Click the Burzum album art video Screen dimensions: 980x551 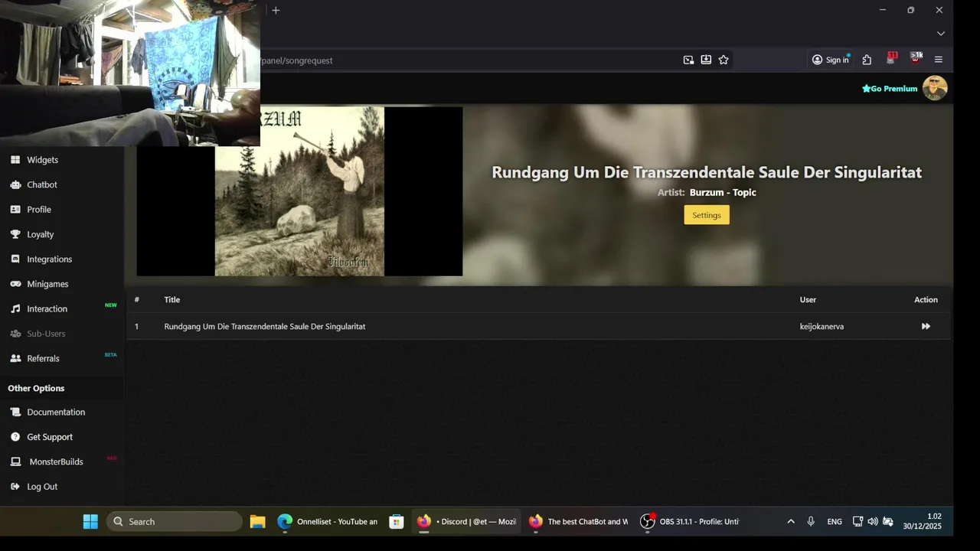coord(299,191)
